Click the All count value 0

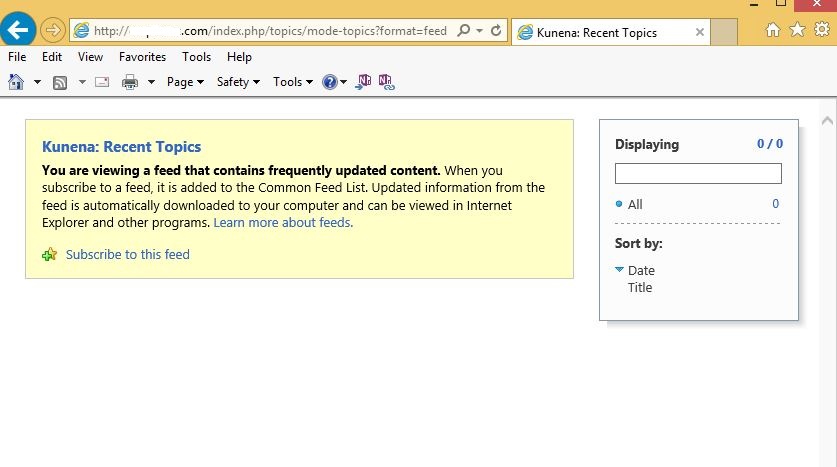point(776,204)
